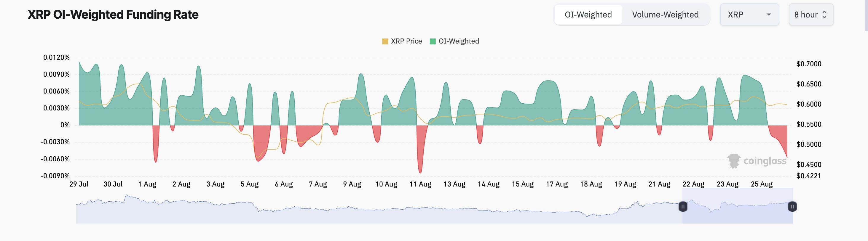Click the 11 Aug date axis label
868x241 pixels.
(420, 184)
